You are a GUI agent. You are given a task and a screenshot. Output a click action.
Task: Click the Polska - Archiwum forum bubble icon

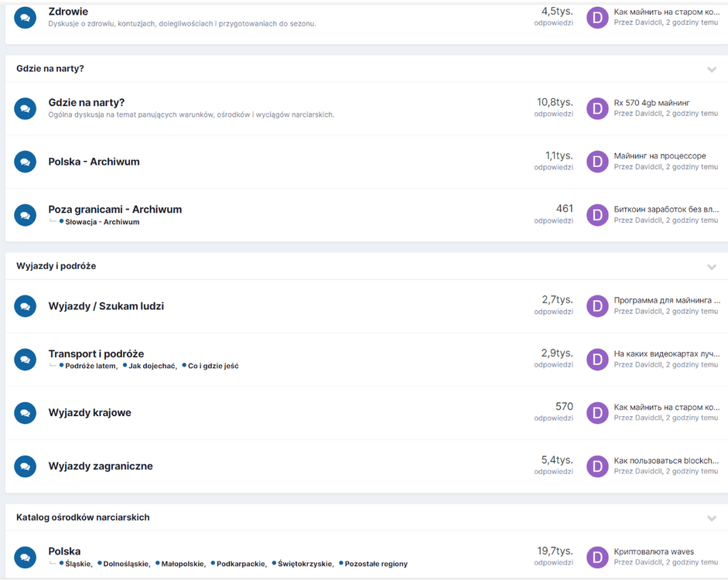pos(25,162)
